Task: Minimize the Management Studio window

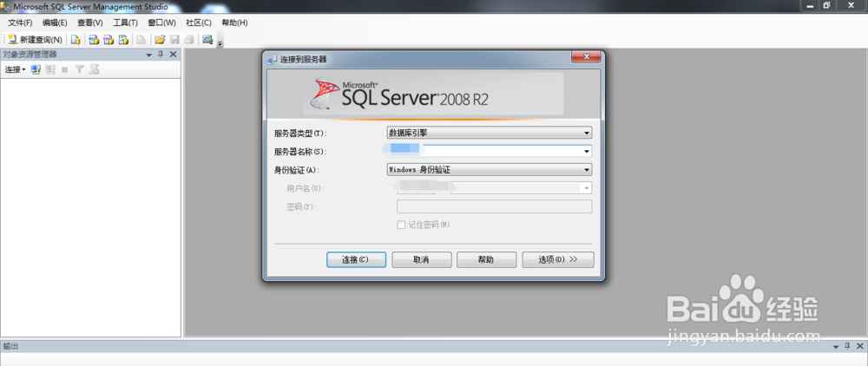Action: pyautogui.click(x=811, y=5)
